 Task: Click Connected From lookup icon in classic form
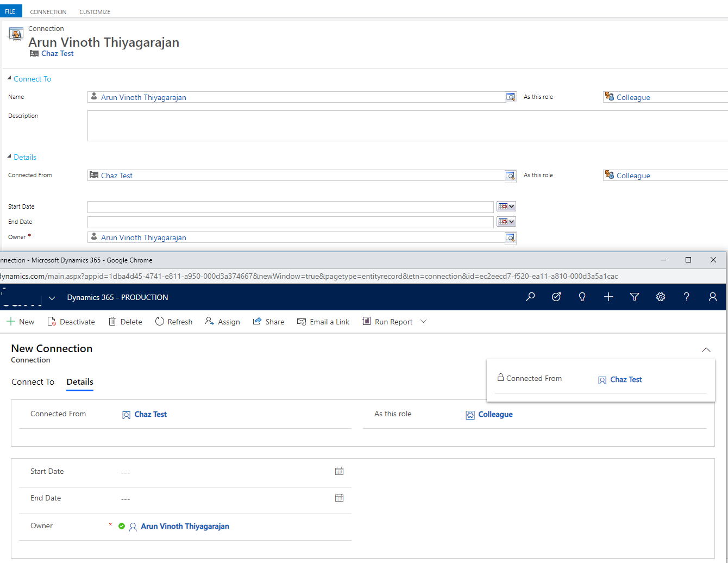point(511,176)
